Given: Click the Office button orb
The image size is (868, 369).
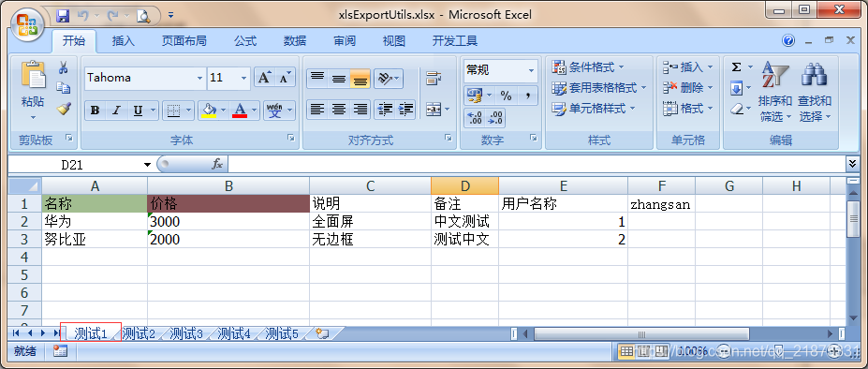Looking at the screenshot, I should [x=28, y=23].
